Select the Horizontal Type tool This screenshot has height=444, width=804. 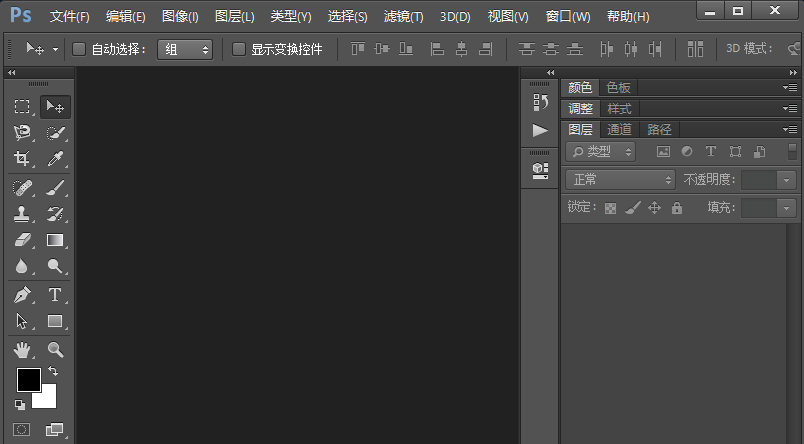(x=55, y=295)
